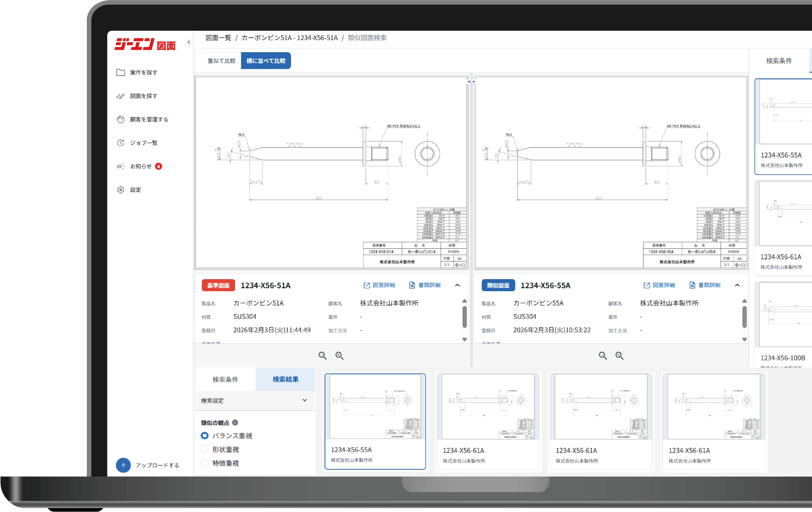Image resolution: width=812 pixels, height=512 pixels.
Task: Click the blue plus upload button
Action: point(124,465)
